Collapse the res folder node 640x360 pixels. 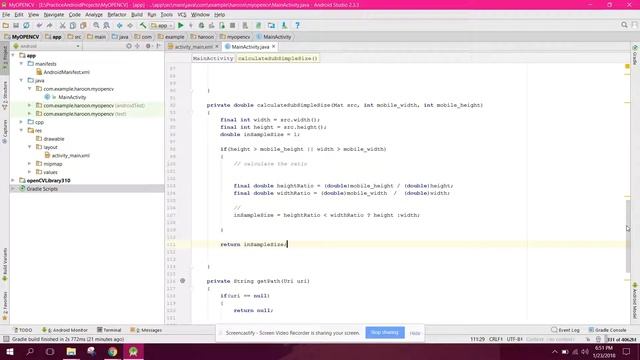click(22, 130)
